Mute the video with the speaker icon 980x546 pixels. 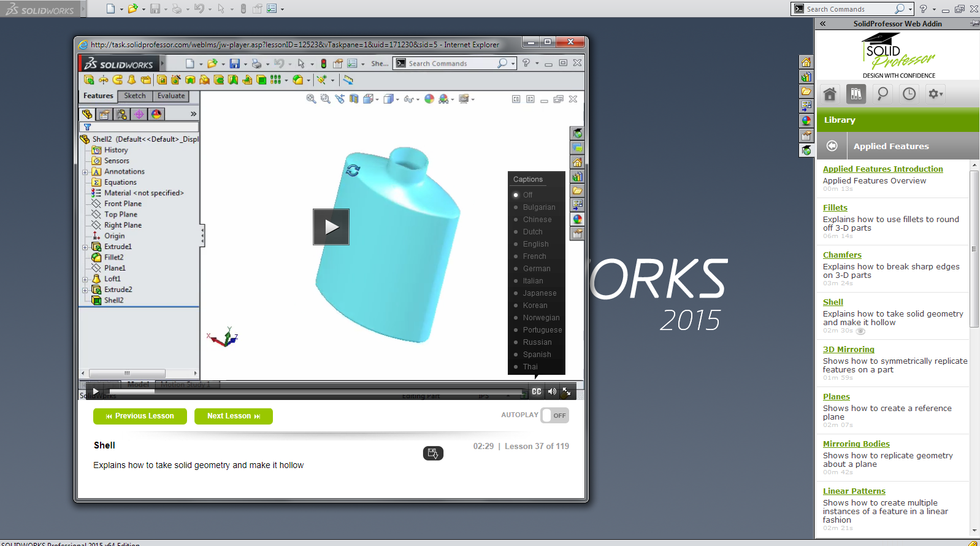(552, 391)
